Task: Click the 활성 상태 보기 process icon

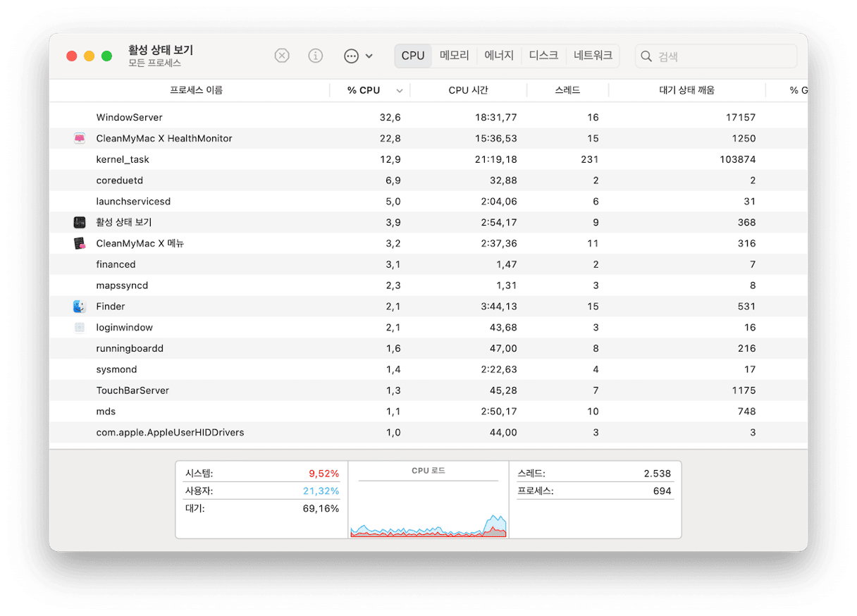Action: 80,223
